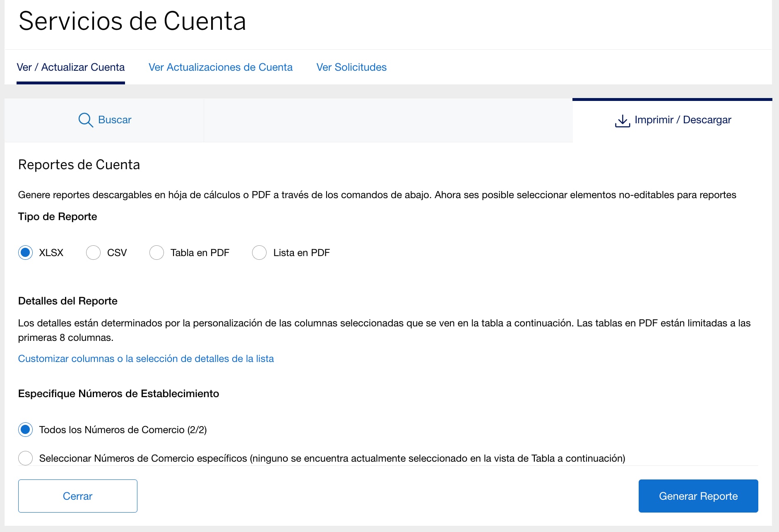This screenshot has width=779, height=532.
Task: Switch to Ver Actualizaciones de Cuenta tab
Action: coord(220,67)
